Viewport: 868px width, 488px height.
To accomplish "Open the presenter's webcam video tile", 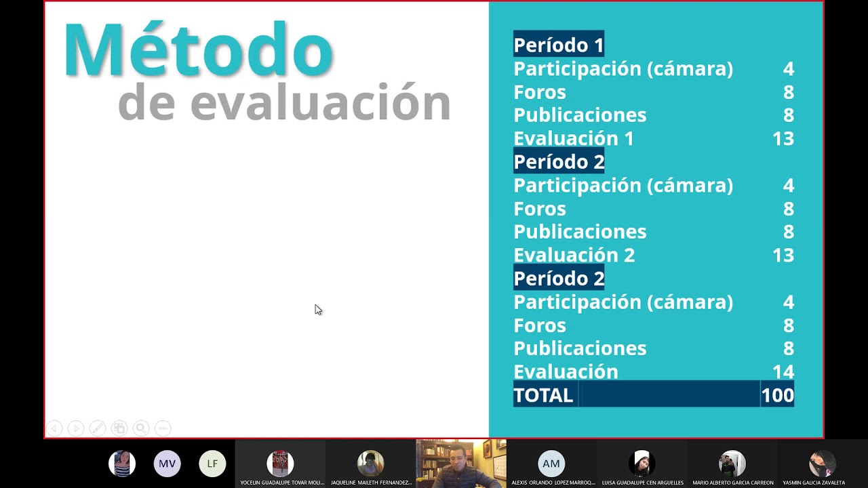I will click(461, 464).
